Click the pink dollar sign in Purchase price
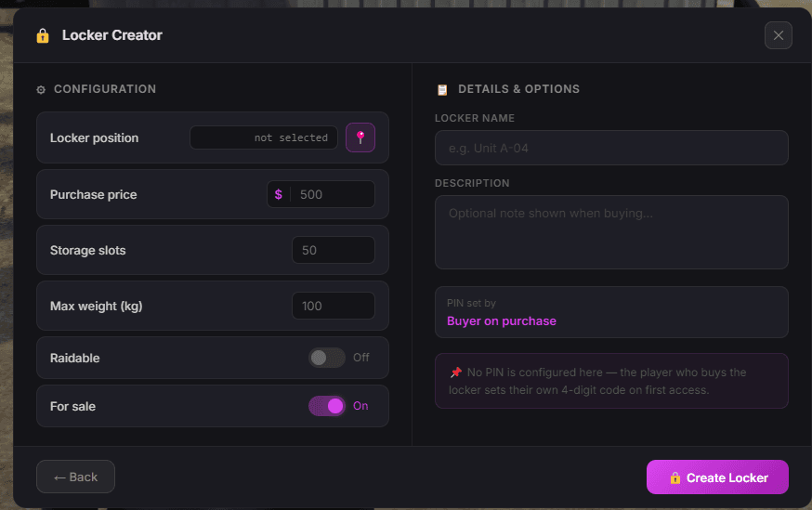812x510 pixels. click(278, 195)
